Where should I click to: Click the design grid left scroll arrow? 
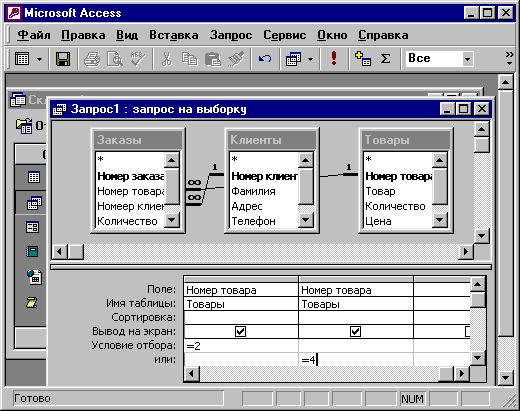click(x=192, y=373)
